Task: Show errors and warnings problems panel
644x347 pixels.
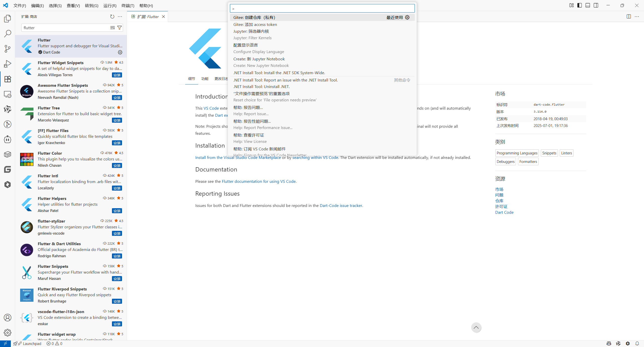Action: [54, 343]
